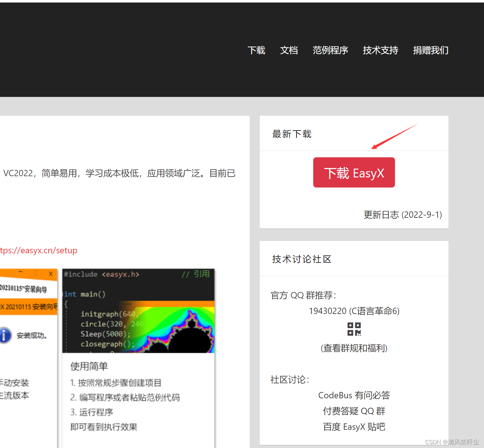Open the CodeBus 有问必答 link
Image resolution: width=484 pixels, height=448 pixels.
tap(354, 395)
